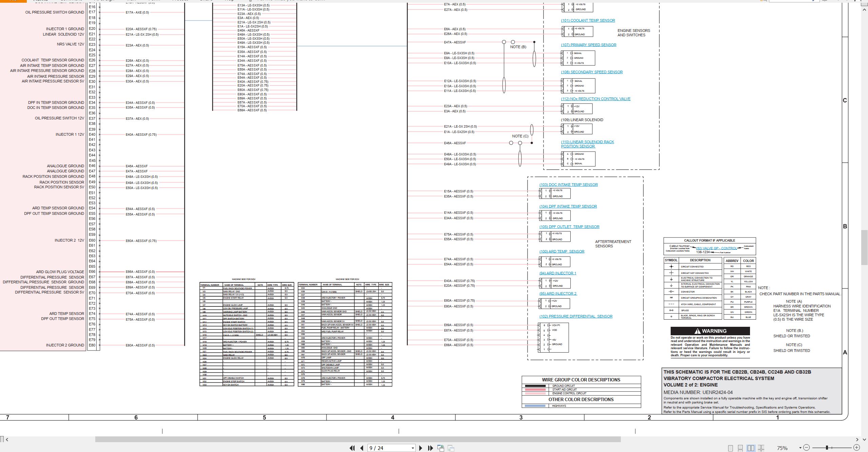Jump to the last page
The image size is (868, 452).
pos(431,448)
